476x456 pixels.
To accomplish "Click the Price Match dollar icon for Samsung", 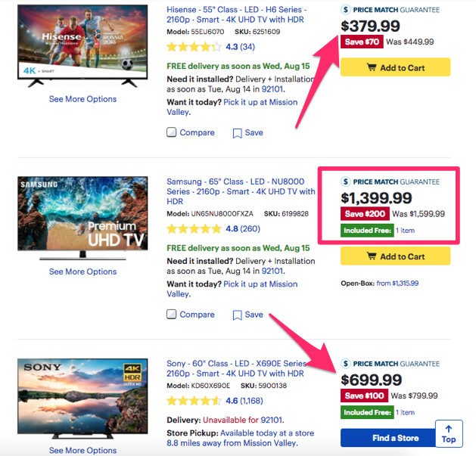I will click(346, 181).
